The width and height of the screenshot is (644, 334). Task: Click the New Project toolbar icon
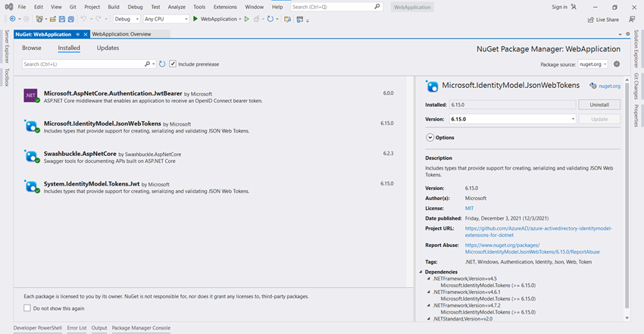39,19
